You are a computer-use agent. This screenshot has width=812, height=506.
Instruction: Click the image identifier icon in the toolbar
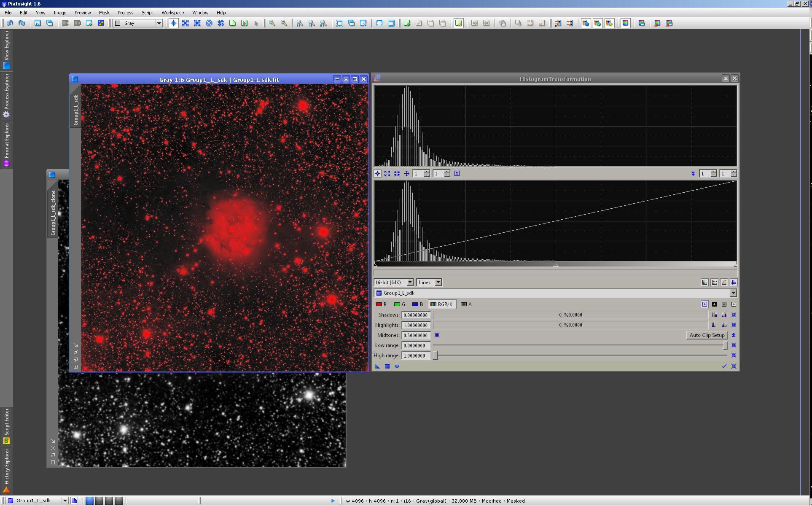pyautogui.click(x=38, y=23)
